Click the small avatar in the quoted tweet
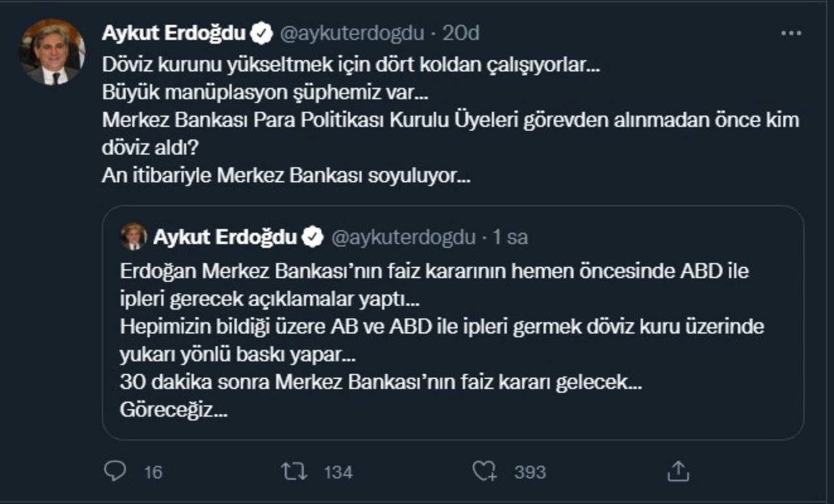The image size is (834, 504). 134,237
